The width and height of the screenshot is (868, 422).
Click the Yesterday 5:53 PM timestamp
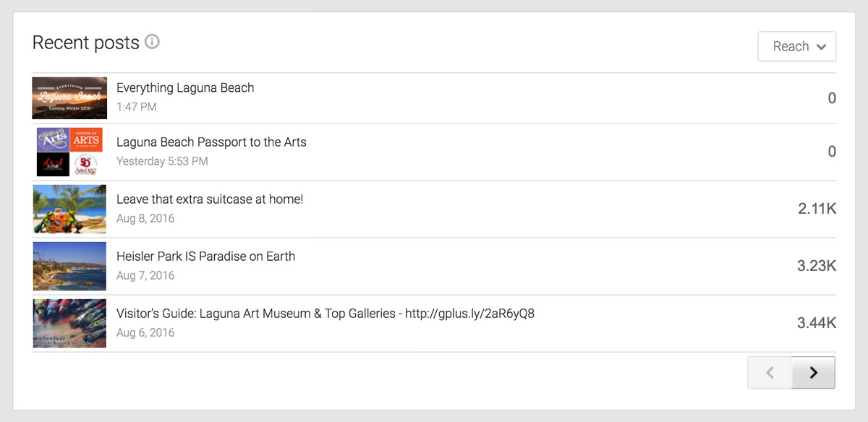pos(162,161)
